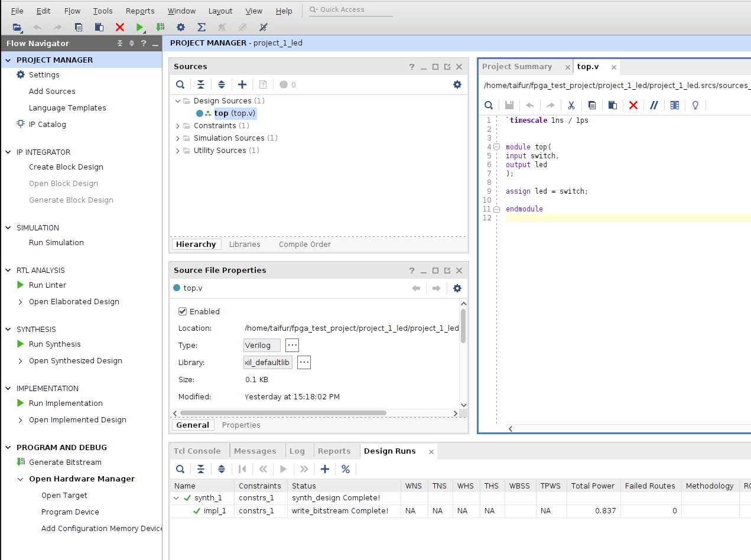Click the Generate Bitstream icon in main toolbar
751x560 pixels.
(160, 27)
